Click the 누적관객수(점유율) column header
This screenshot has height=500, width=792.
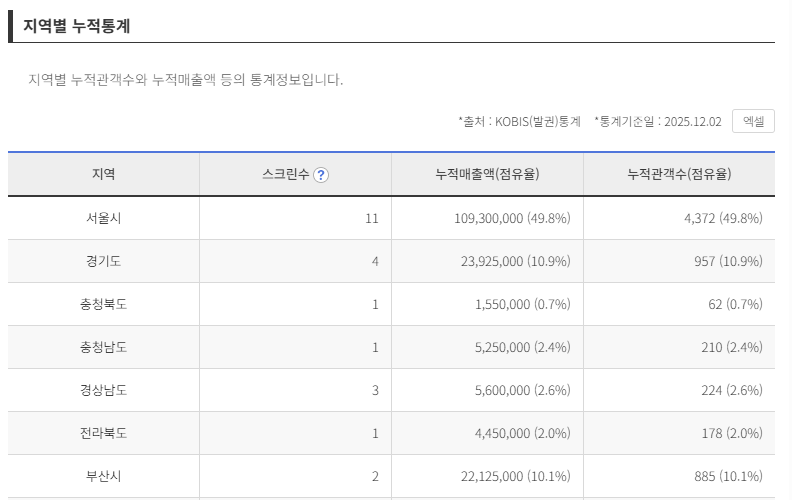679,174
